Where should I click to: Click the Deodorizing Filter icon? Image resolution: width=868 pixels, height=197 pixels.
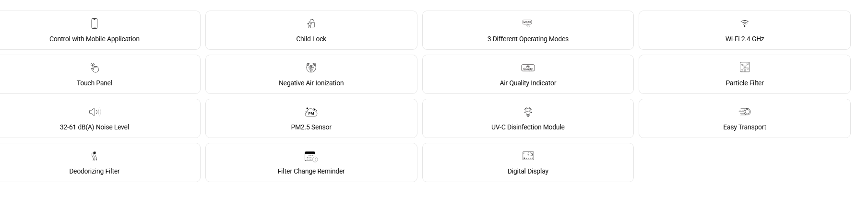pos(95,156)
